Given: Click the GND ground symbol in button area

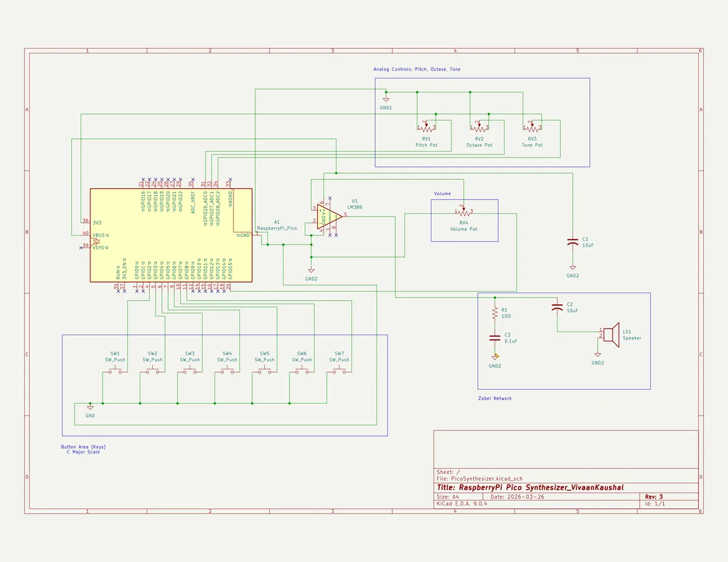Looking at the screenshot, I should (x=90, y=407).
